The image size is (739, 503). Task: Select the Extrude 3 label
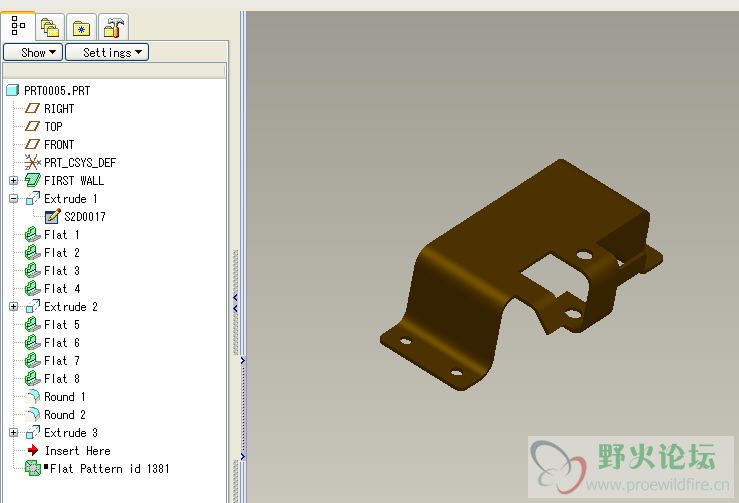tap(71, 433)
